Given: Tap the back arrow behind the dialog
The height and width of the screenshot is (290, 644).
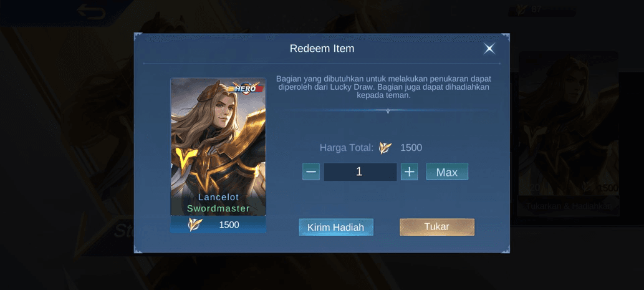Looking at the screenshot, I should point(91,11).
